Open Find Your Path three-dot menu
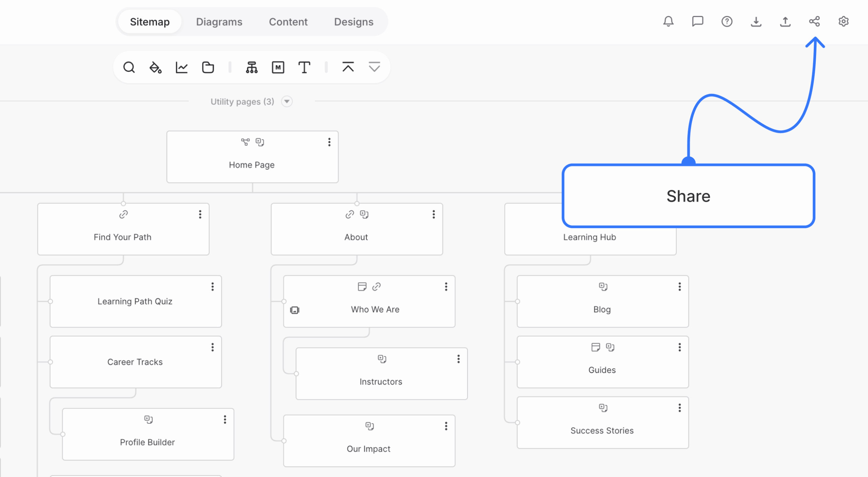The height and width of the screenshot is (477, 868). pyautogui.click(x=200, y=214)
